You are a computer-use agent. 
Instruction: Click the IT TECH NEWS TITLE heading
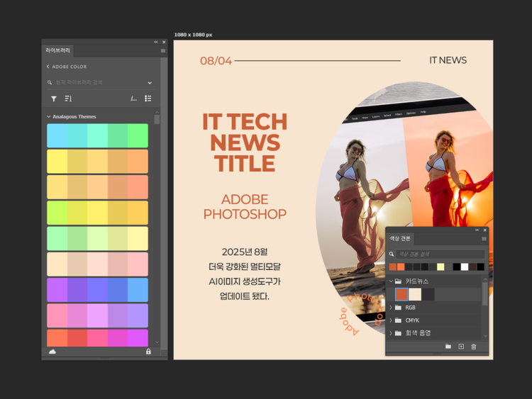coord(245,142)
